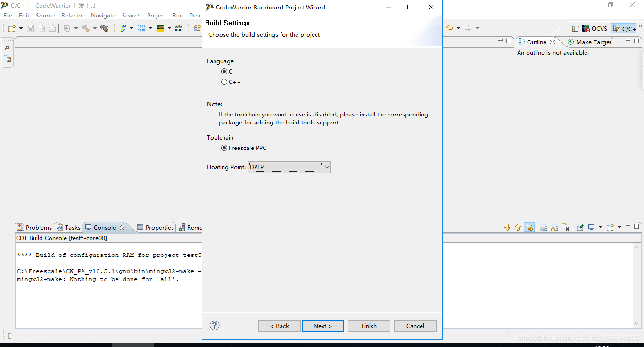This screenshot has height=347, width=644.
Task: Click the Build hammer icon in toolbar
Action: [85, 28]
